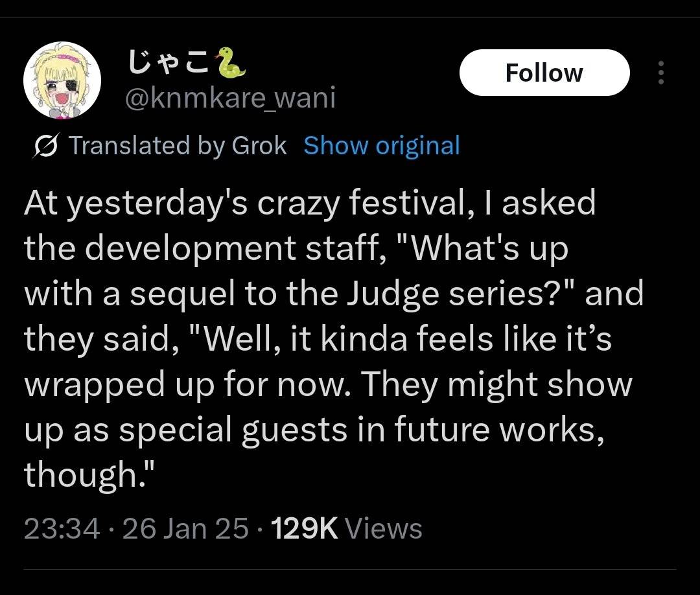
Task: Show original untranslated post text
Action: coord(382,146)
